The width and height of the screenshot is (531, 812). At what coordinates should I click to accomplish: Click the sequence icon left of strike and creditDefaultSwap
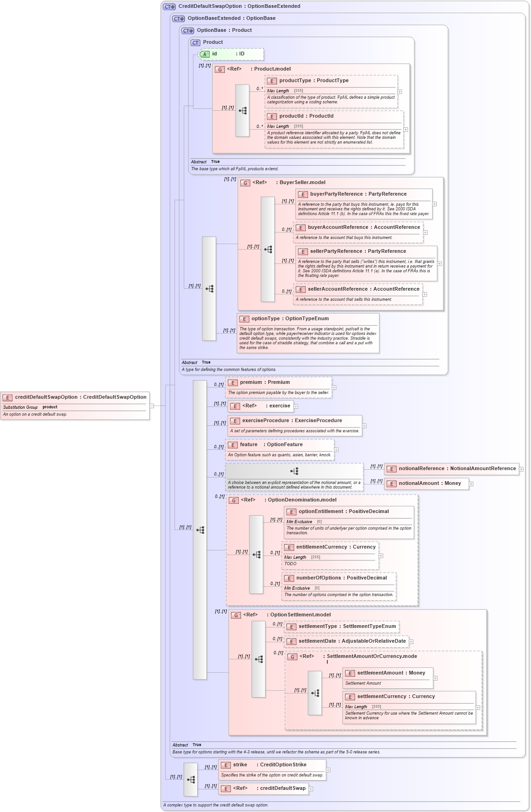[x=191, y=780]
